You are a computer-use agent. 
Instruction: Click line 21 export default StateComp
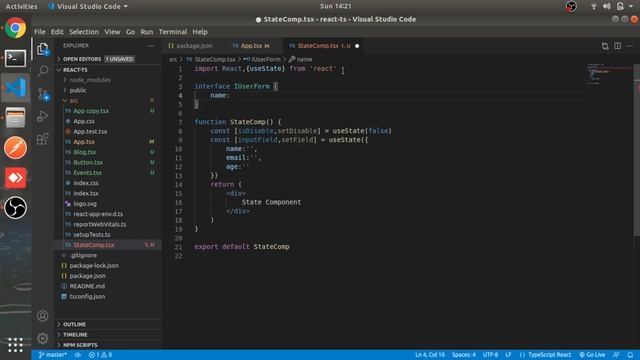tap(242, 247)
